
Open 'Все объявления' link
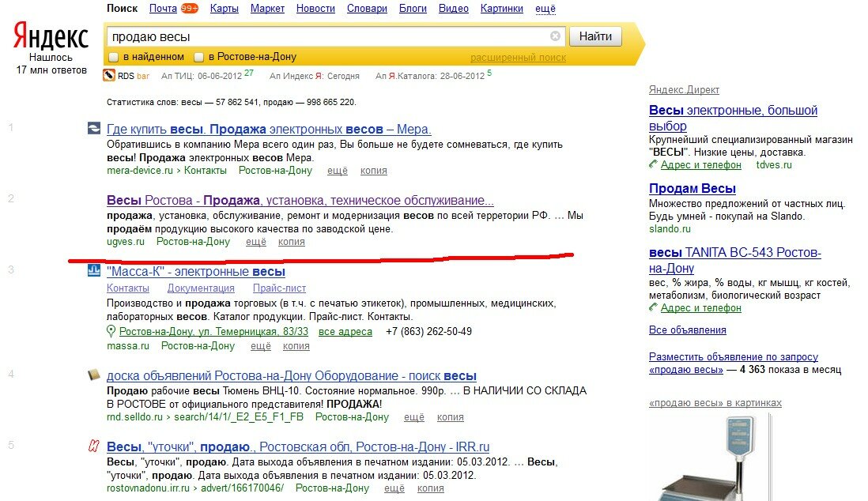(688, 330)
